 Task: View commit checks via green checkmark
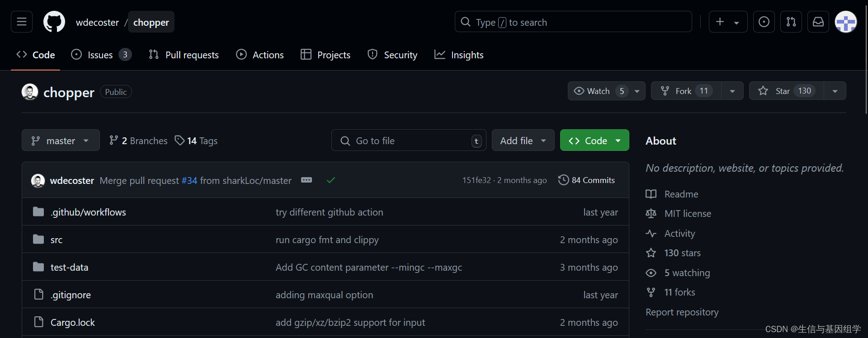click(331, 180)
